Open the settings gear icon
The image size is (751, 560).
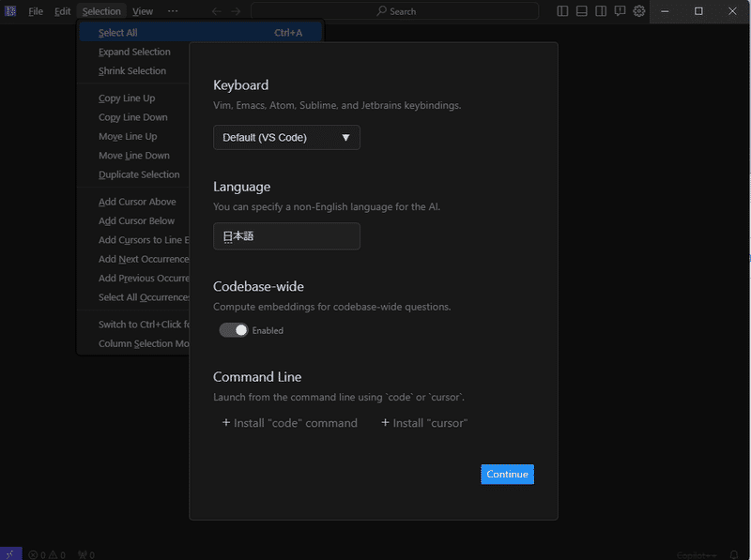(639, 11)
